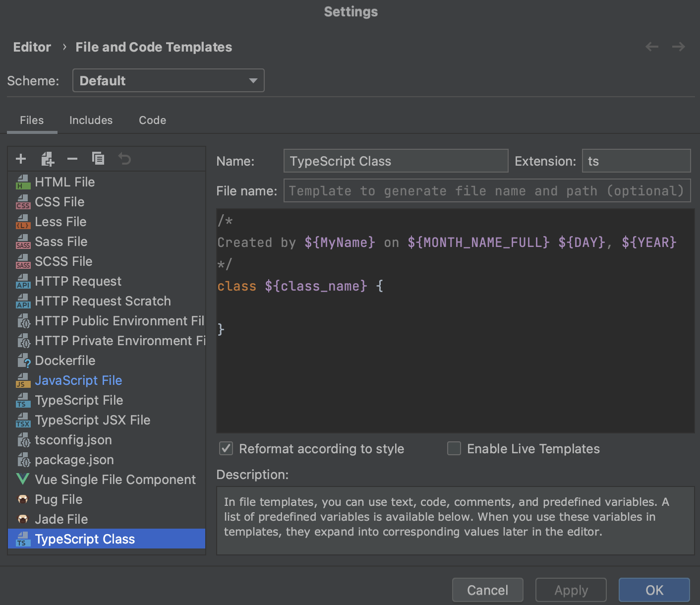Switch to the Code tab
The width and height of the screenshot is (700, 605).
pos(152,120)
